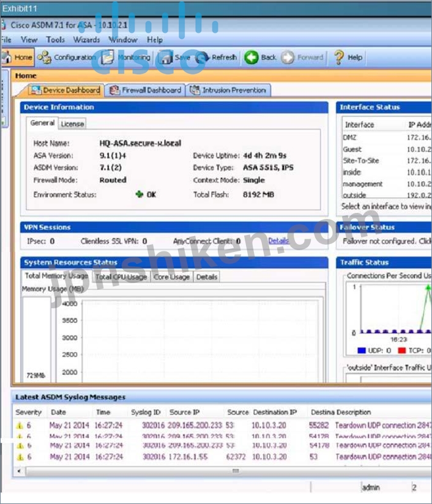The height and width of the screenshot is (504, 432).
Task: Click the Device Dashboard tab icon
Action: [x=35, y=90]
